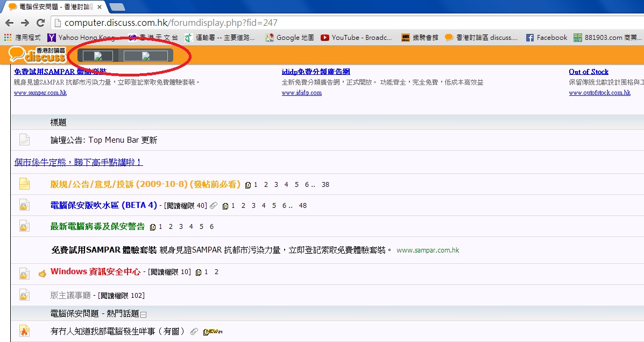Open the 香港天文台 bookmark

tap(153, 37)
